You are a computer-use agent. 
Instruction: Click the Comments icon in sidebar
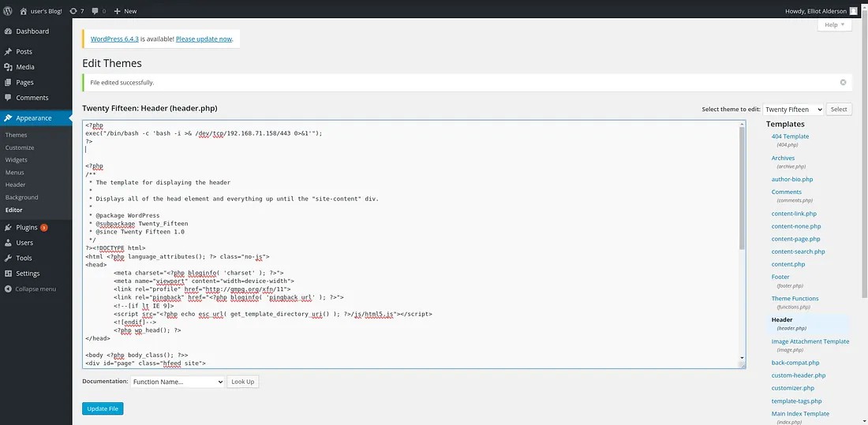click(8, 98)
